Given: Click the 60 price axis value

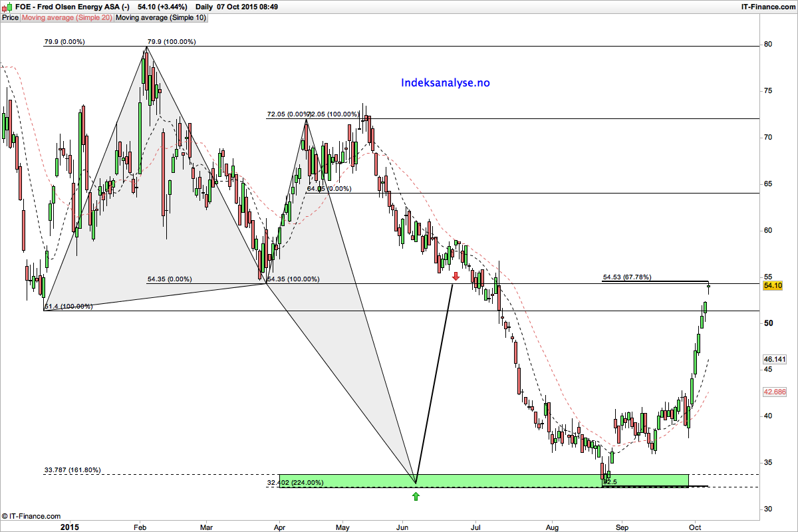Looking at the screenshot, I should 767,231.
